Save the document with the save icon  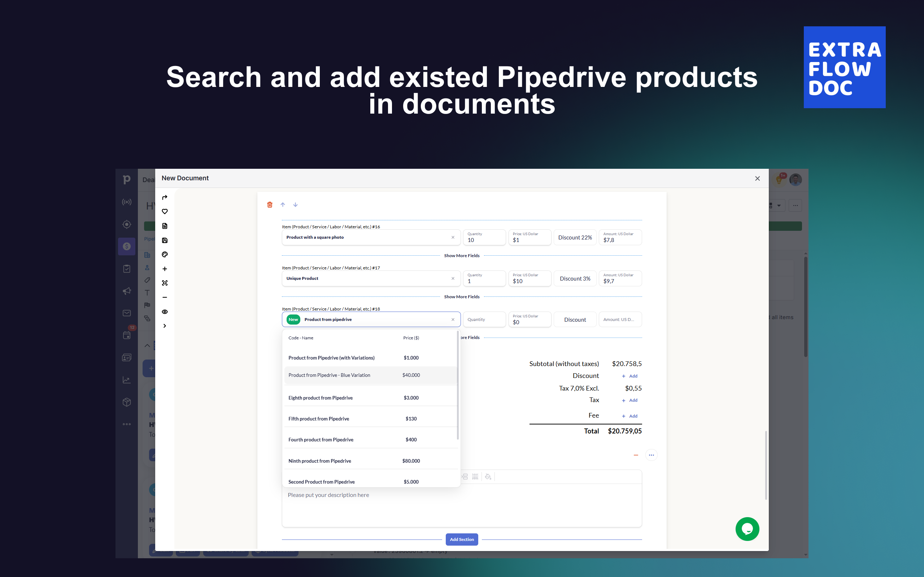click(x=165, y=240)
